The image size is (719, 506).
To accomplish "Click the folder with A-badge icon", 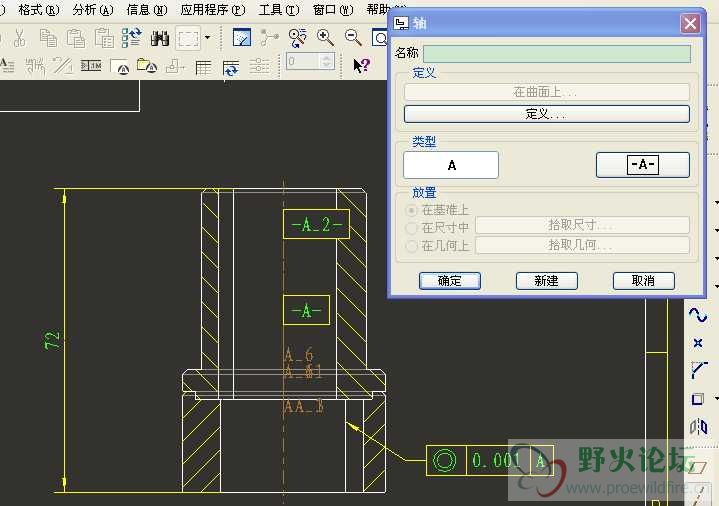I will pos(147,66).
